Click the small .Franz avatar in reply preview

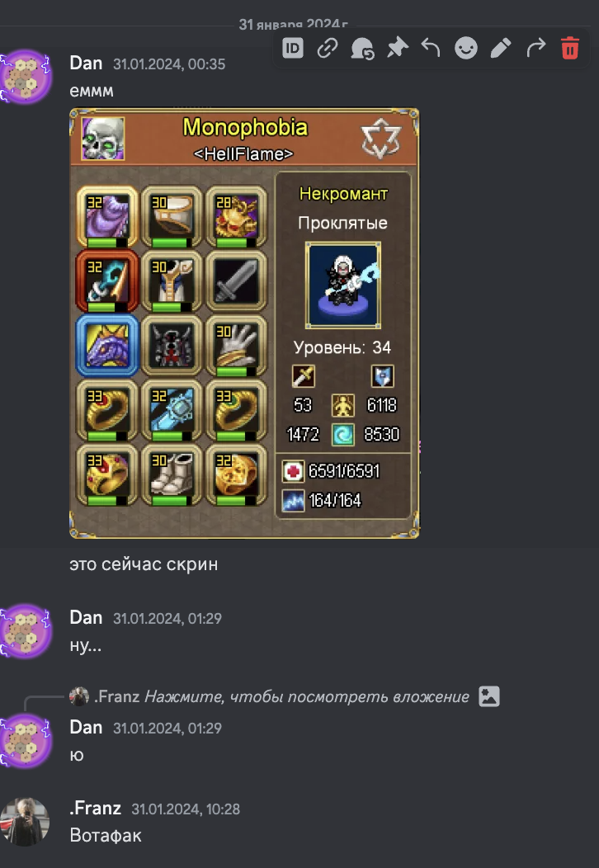click(78, 696)
